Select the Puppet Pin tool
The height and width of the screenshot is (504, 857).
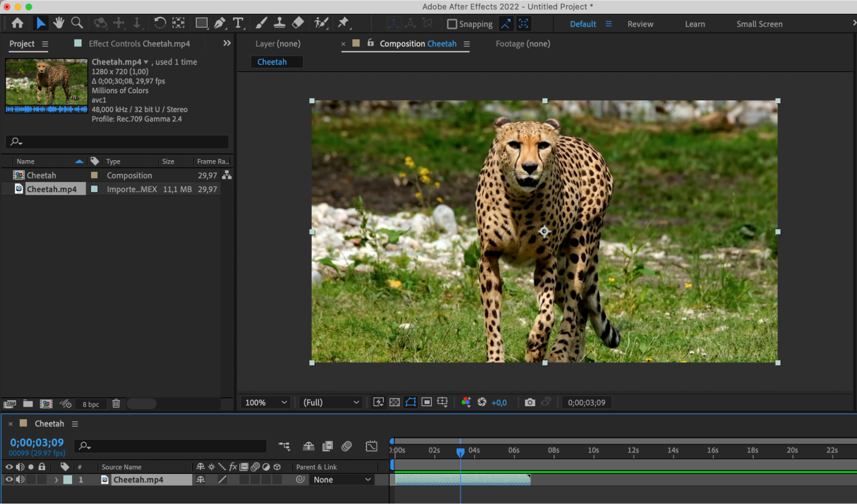(343, 23)
